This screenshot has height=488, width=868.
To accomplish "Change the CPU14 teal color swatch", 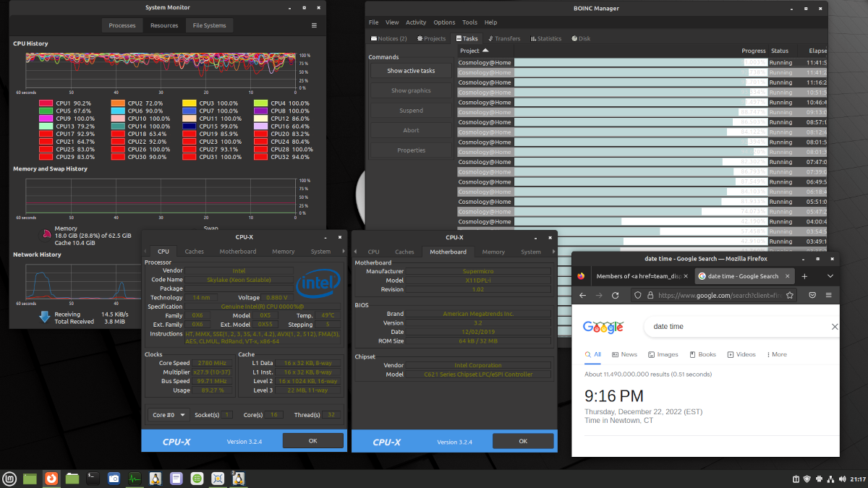I will pyautogui.click(x=117, y=127).
